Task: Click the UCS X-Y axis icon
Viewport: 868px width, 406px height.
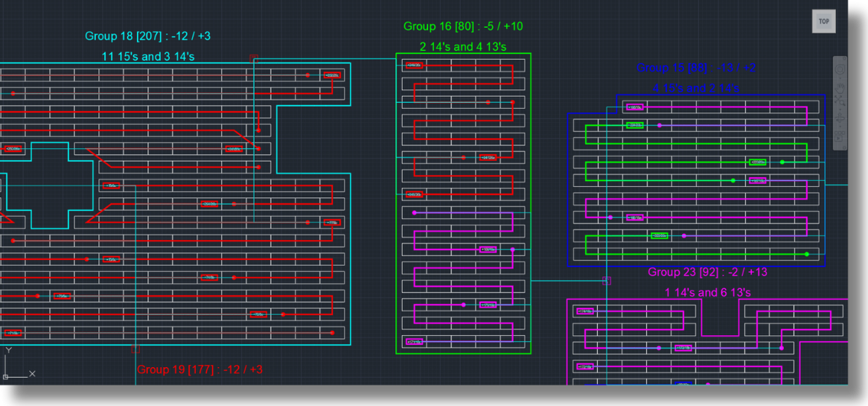Action: 16,365
